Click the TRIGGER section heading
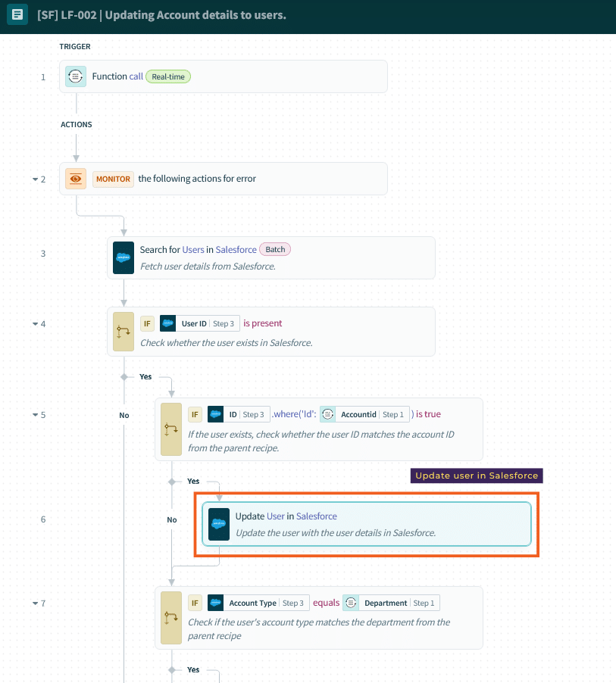 75,47
